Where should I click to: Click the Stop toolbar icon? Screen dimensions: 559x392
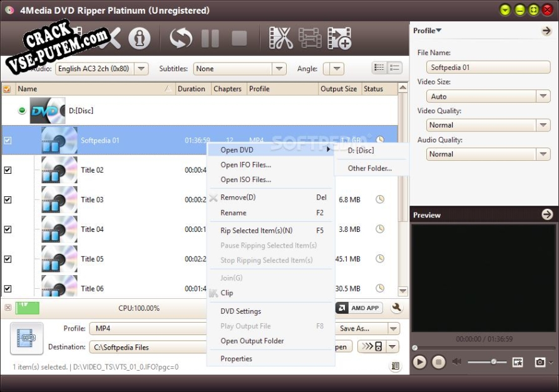coord(239,38)
